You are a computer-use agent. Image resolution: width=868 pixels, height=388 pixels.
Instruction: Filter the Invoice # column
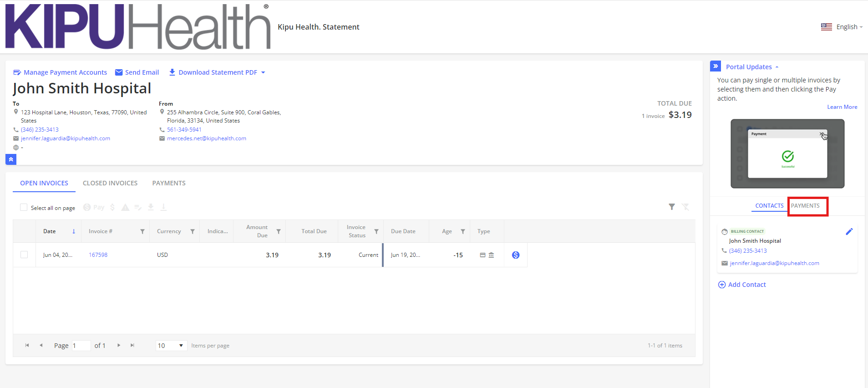click(142, 231)
